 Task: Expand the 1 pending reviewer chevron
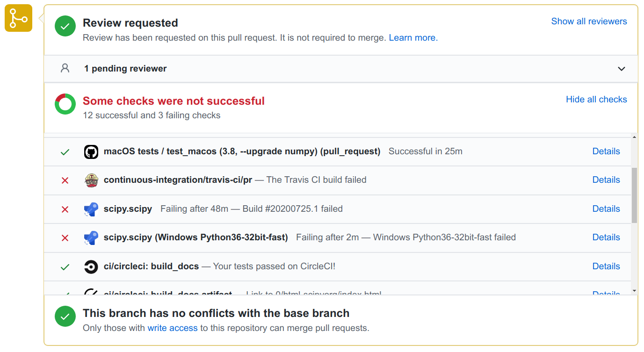(x=622, y=69)
